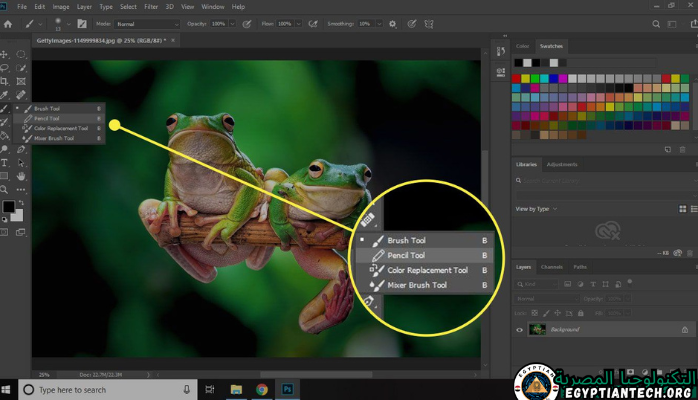
Task: Open the Filter menu
Action: tap(152, 6)
